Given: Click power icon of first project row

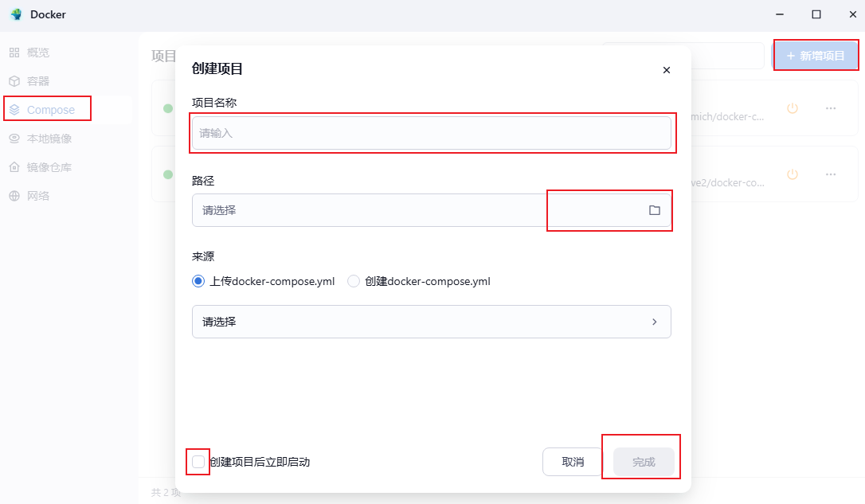Looking at the screenshot, I should pyautogui.click(x=793, y=108).
